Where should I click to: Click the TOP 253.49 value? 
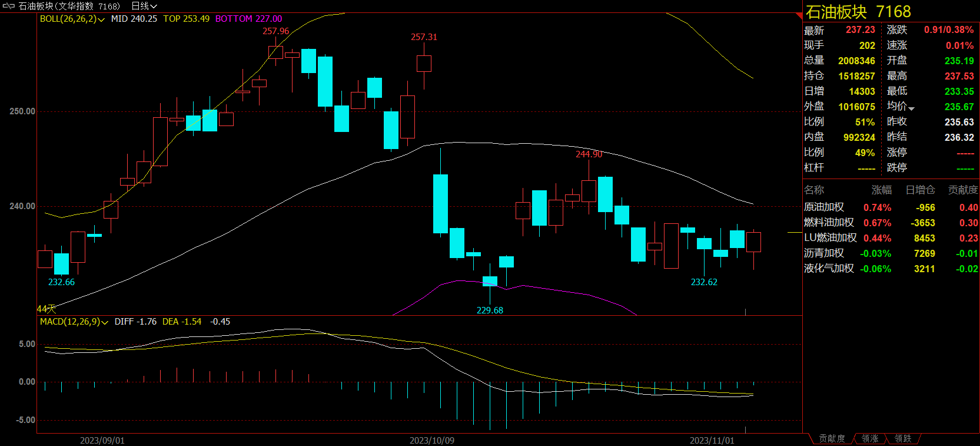187,19
